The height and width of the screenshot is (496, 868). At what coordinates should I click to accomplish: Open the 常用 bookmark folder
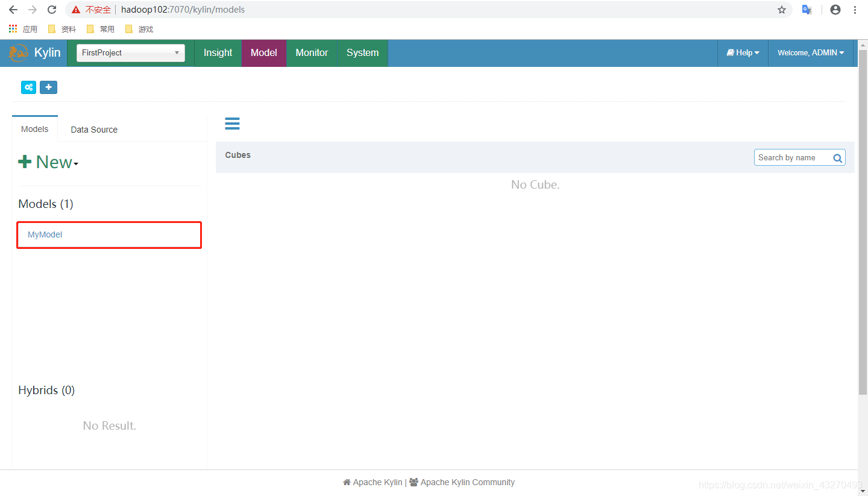pyautogui.click(x=100, y=29)
